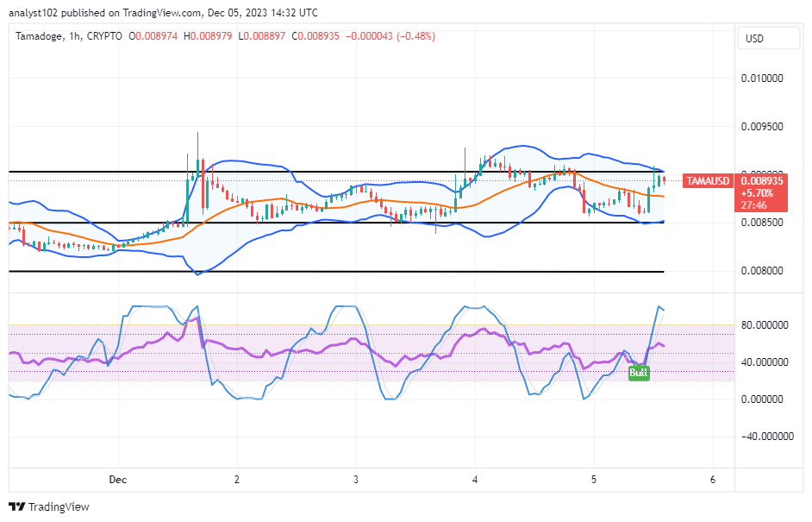
Task: Click the 27:46 countdown timer
Action: (754, 205)
